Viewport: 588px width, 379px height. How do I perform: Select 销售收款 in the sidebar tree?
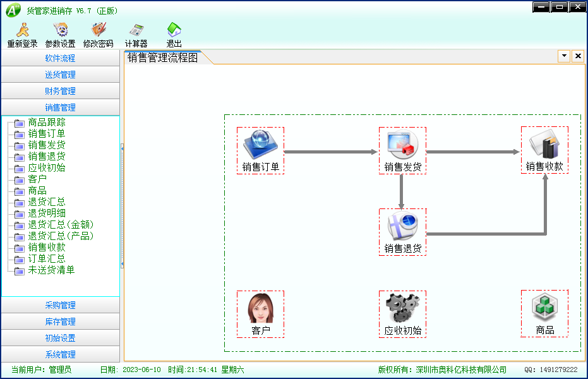(47, 248)
